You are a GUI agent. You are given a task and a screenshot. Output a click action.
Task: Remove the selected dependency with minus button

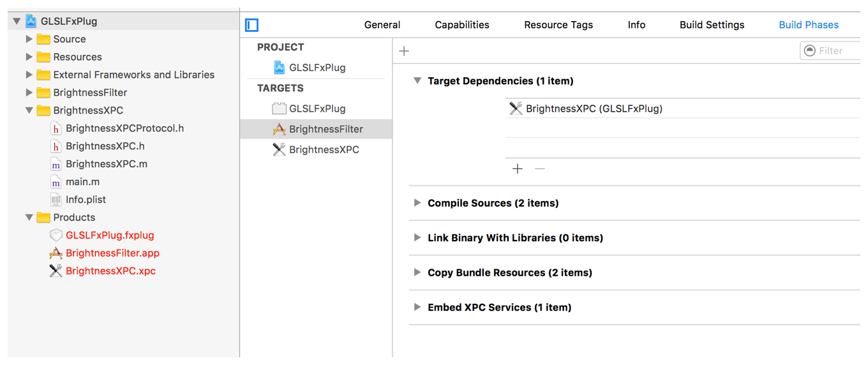(x=540, y=168)
